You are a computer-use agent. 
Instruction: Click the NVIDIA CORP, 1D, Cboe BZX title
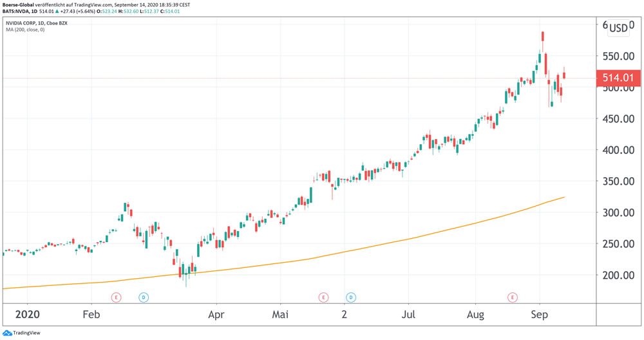pyautogui.click(x=37, y=23)
